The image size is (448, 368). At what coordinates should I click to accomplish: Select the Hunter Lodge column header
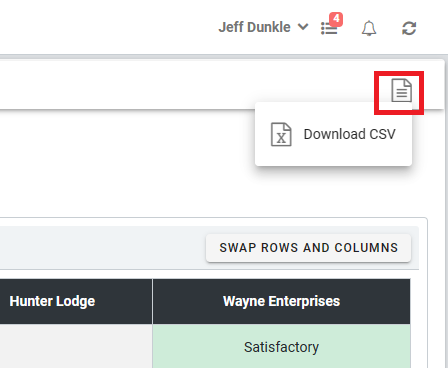coord(52,301)
